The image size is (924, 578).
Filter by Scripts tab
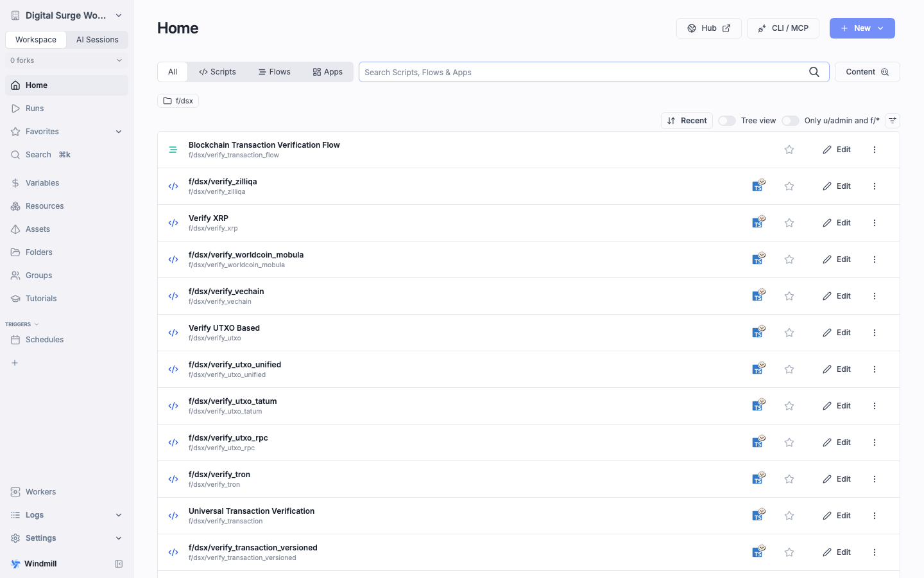[x=218, y=72]
